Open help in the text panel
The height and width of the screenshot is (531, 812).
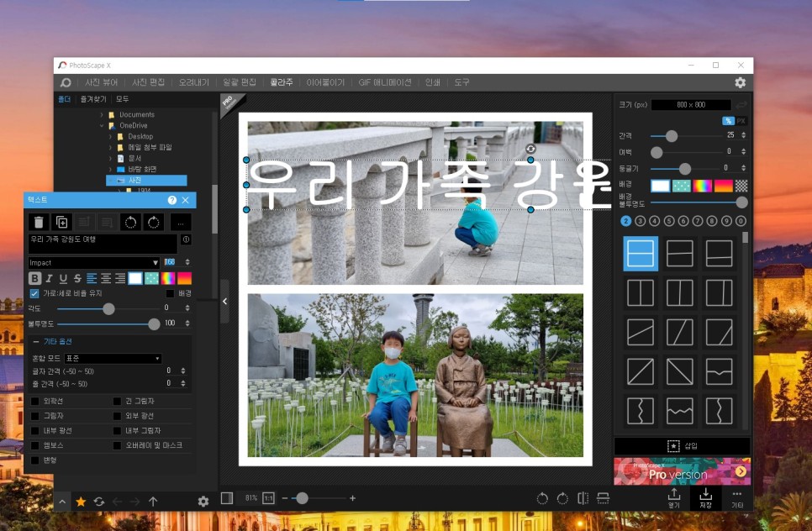click(172, 200)
